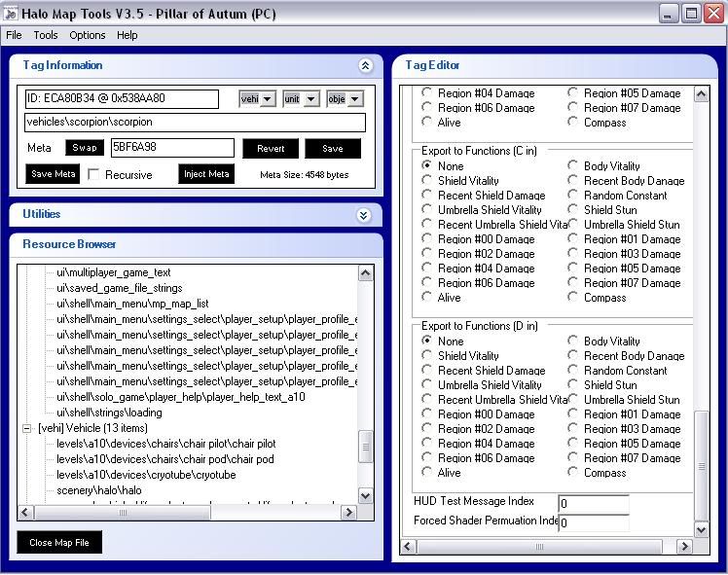Open the Tools menu
This screenshot has width=728, height=575.
46,35
